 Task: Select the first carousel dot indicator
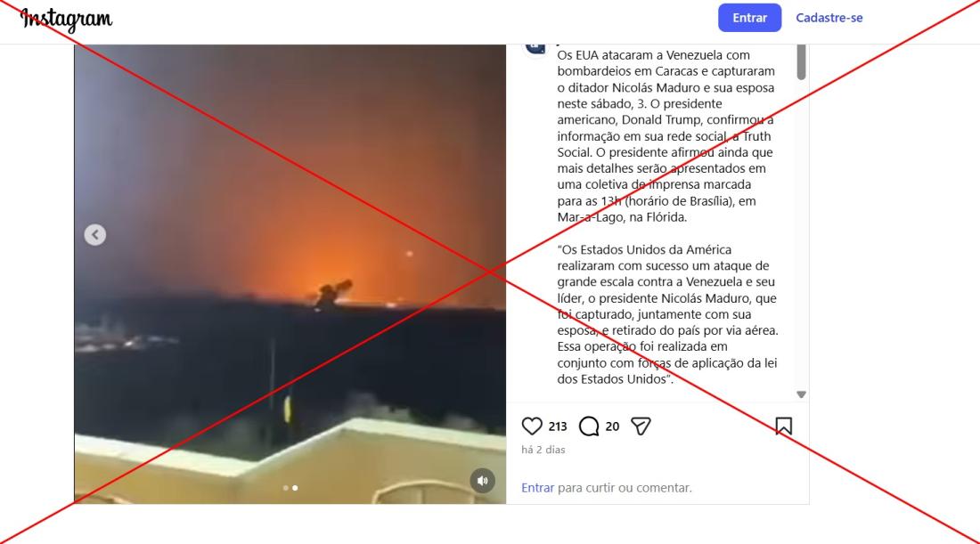[286, 488]
